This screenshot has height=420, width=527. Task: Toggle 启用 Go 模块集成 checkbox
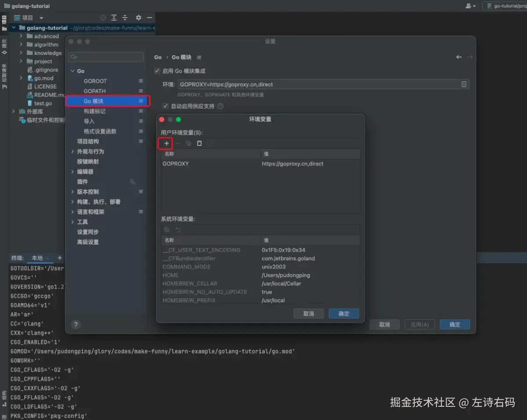click(157, 71)
